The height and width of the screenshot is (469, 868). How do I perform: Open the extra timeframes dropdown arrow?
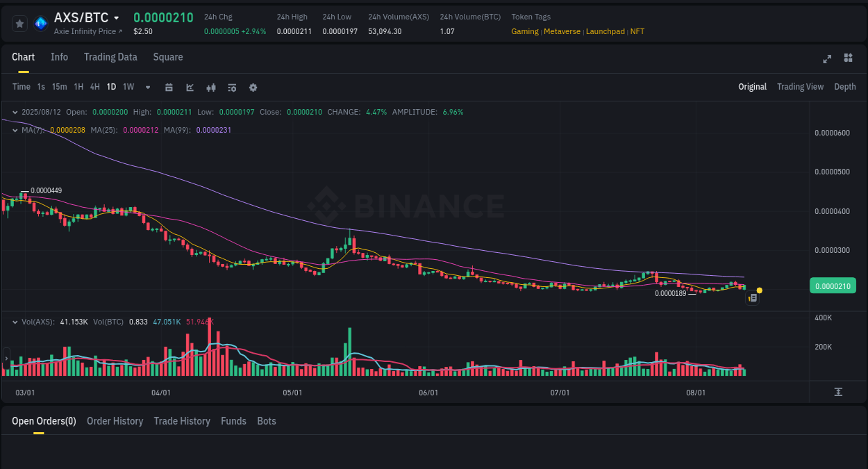147,87
